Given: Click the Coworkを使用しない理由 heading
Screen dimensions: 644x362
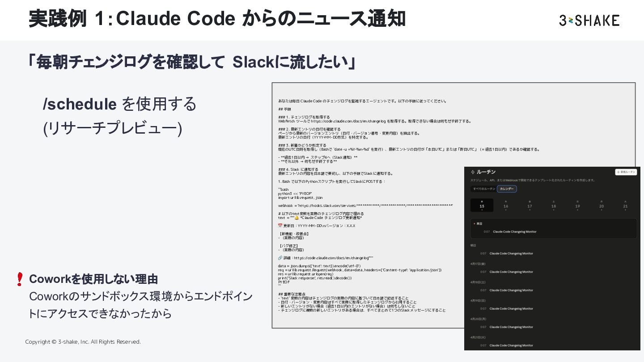Looking at the screenshot, I should click(x=93, y=279).
